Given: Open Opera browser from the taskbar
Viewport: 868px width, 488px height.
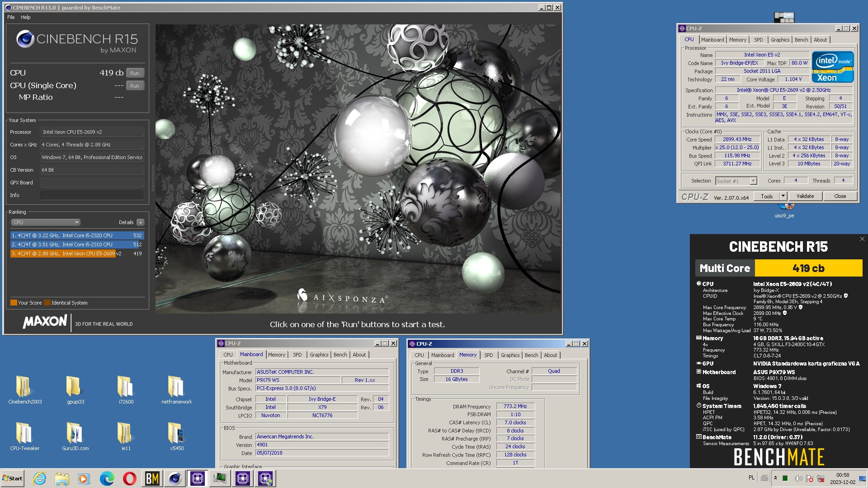Looking at the screenshot, I should tap(130, 478).
